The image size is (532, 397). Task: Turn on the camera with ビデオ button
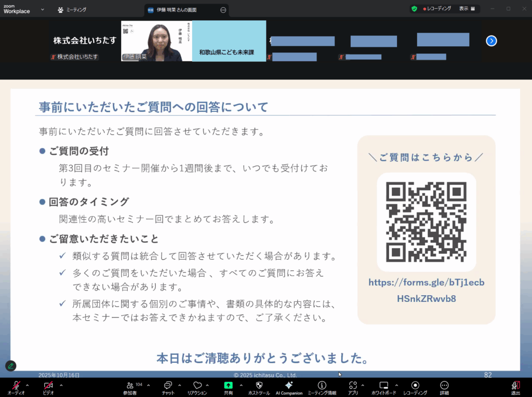[48, 386]
